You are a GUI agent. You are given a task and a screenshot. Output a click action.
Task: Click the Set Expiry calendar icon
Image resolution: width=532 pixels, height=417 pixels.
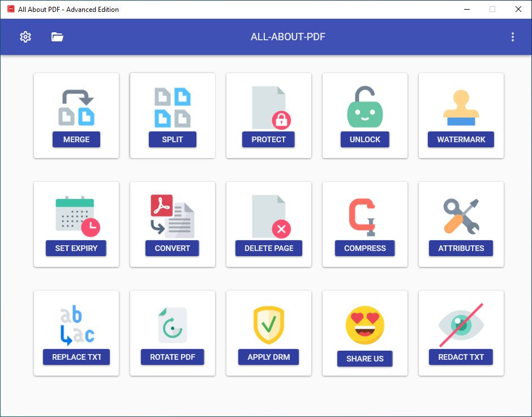pos(78,216)
